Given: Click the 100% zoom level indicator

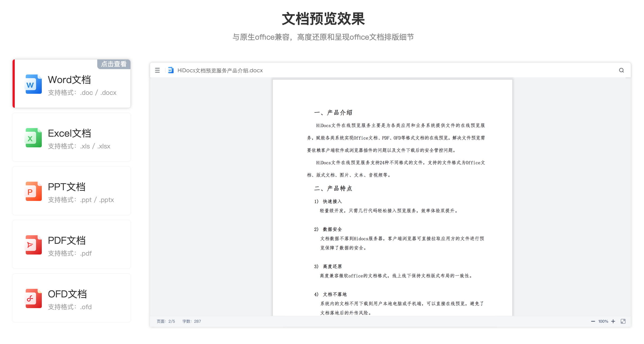Looking at the screenshot, I should click(603, 321).
